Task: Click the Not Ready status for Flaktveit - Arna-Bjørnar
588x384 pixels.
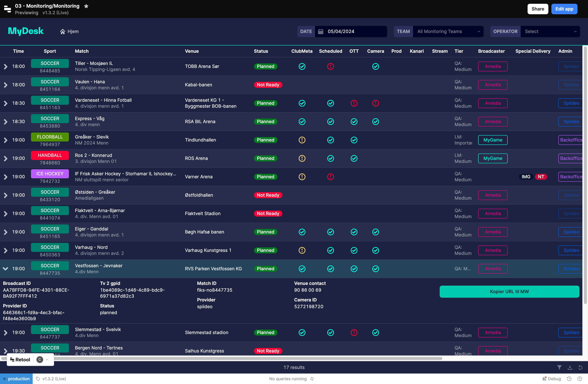Action: (268, 214)
